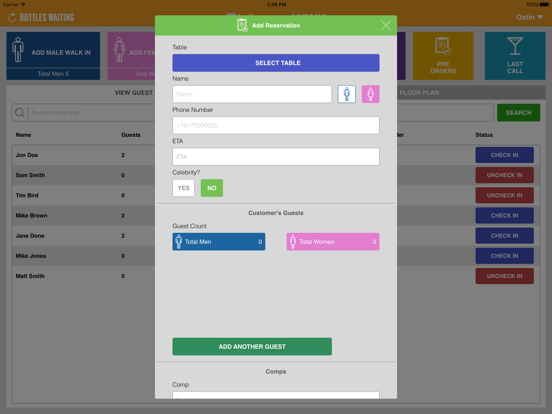Image resolution: width=552 pixels, height=414 pixels.
Task: Click the magnifier icon in guest search
Action: click(20, 113)
